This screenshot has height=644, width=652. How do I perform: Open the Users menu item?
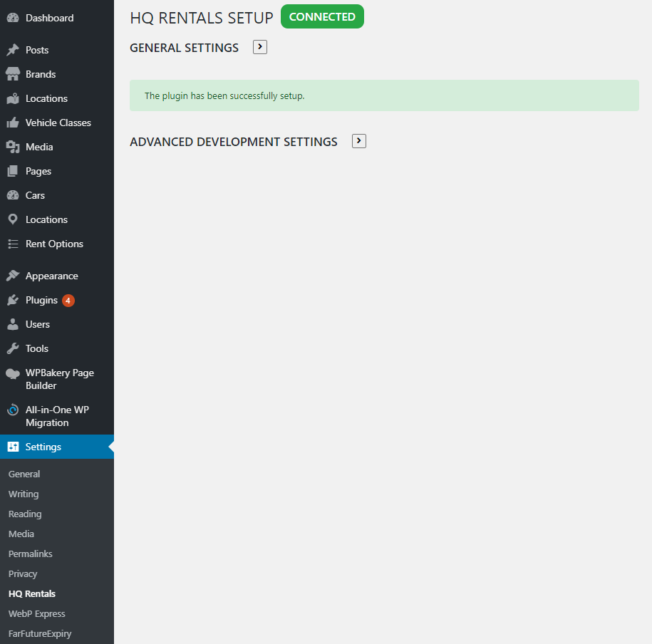pyautogui.click(x=57, y=324)
